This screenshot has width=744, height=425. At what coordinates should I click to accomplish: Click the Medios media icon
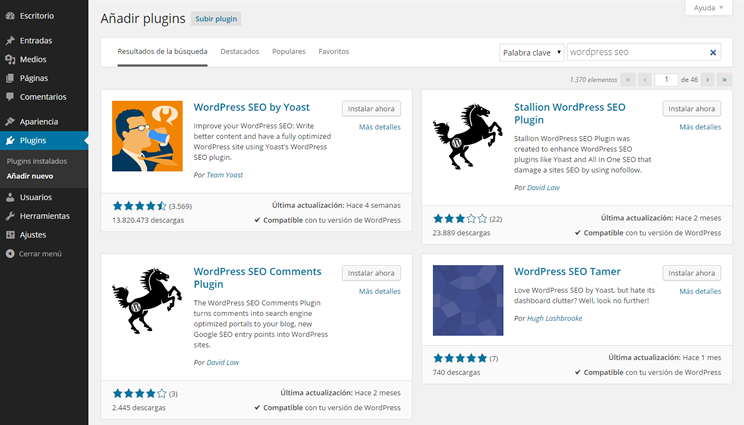[10, 59]
